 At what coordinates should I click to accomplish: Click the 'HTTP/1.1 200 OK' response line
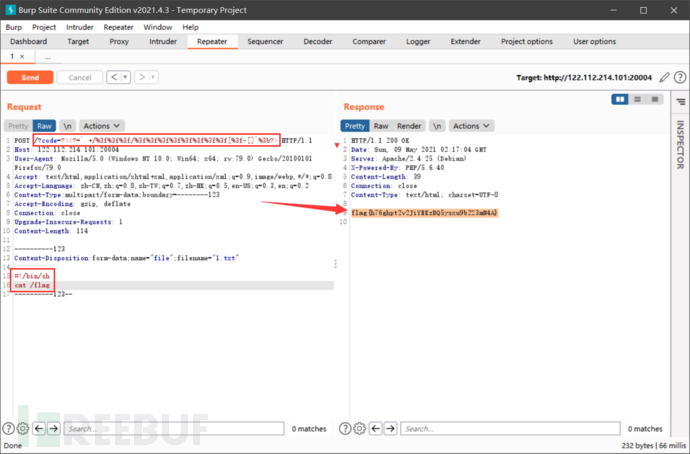click(x=380, y=140)
